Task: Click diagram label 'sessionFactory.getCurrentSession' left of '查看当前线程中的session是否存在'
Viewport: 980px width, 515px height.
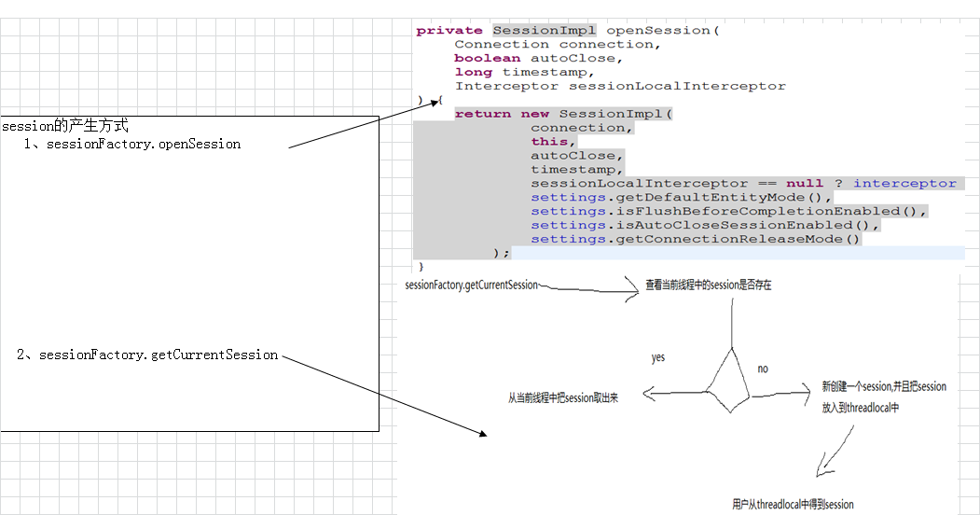Action: click(471, 285)
